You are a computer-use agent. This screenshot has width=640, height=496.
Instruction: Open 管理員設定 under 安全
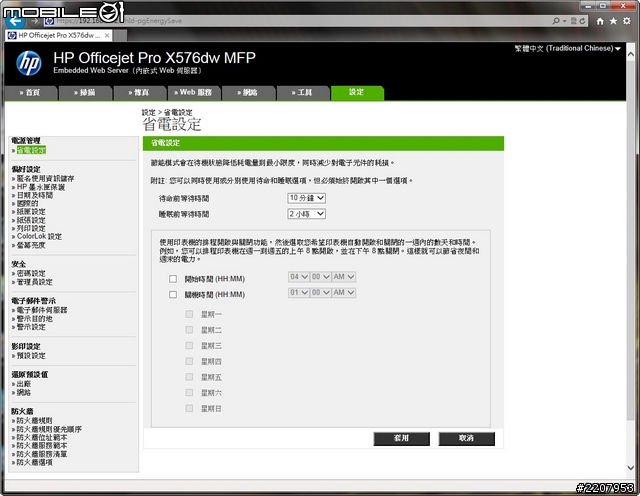click(x=35, y=282)
